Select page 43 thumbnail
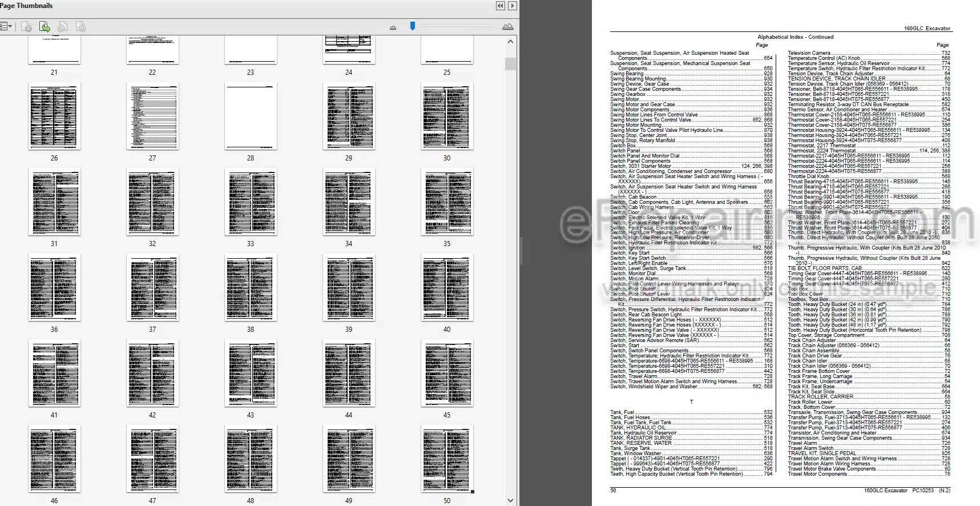This screenshot has width=980, height=506. point(251,374)
